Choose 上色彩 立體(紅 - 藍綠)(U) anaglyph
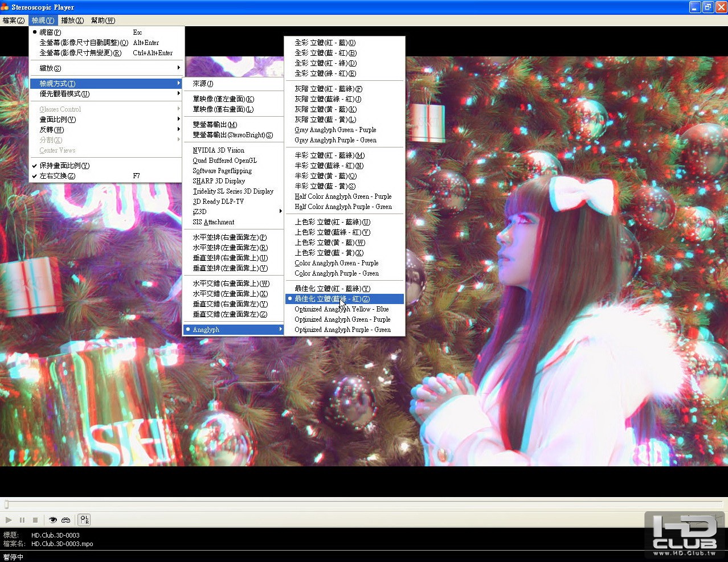 coord(345,222)
